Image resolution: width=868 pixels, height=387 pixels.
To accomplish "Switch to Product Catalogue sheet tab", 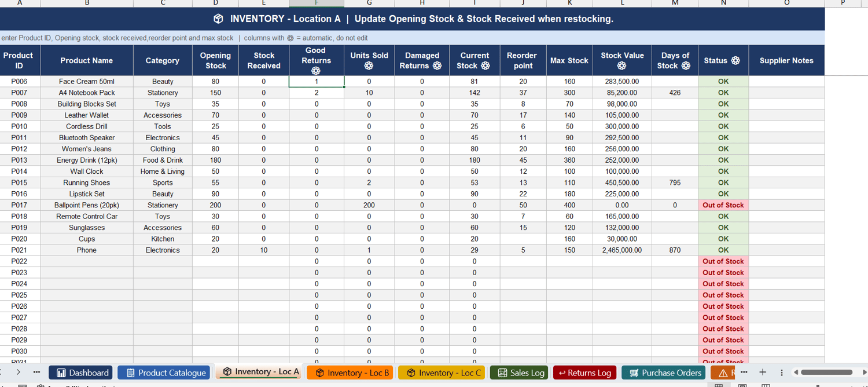I will point(165,373).
